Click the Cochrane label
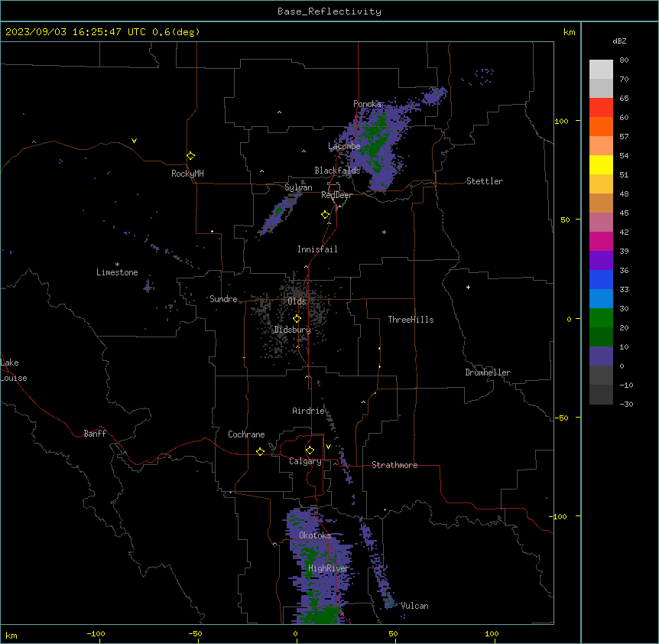 point(246,434)
